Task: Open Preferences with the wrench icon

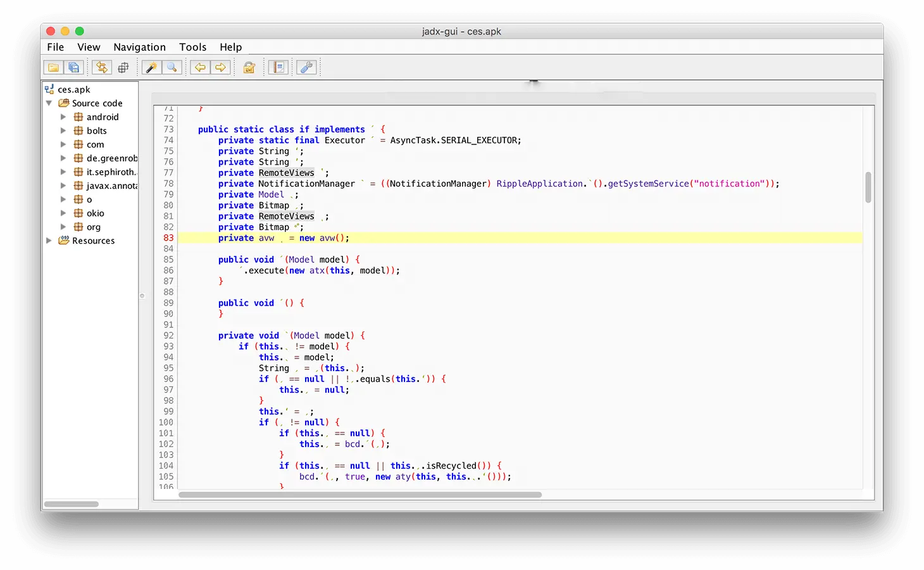Action: click(306, 67)
